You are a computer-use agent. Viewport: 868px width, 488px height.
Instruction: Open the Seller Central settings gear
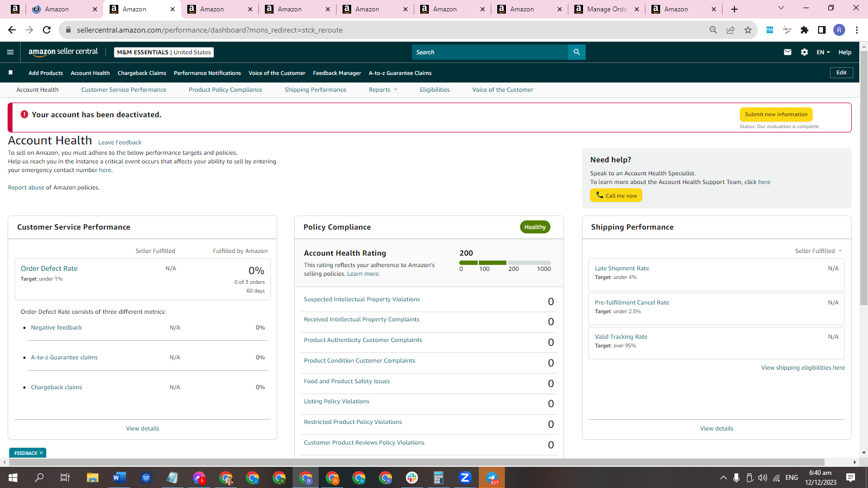point(804,52)
